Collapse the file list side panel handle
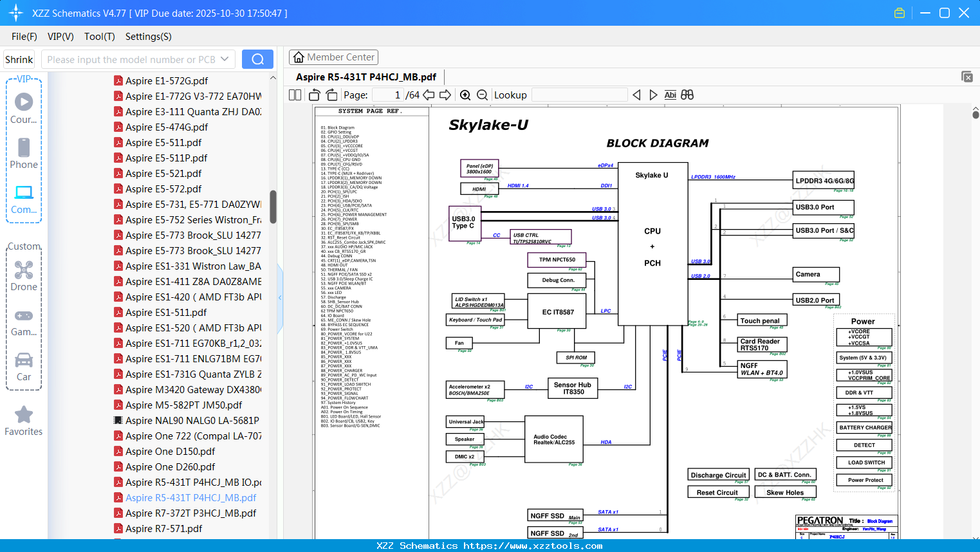The image size is (980, 552). click(x=280, y=297)
